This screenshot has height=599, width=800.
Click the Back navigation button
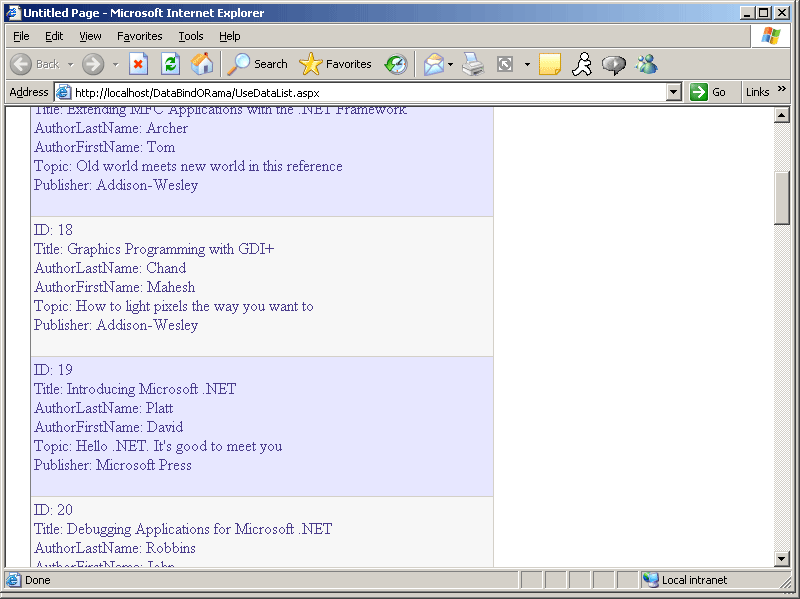point(34,64)
